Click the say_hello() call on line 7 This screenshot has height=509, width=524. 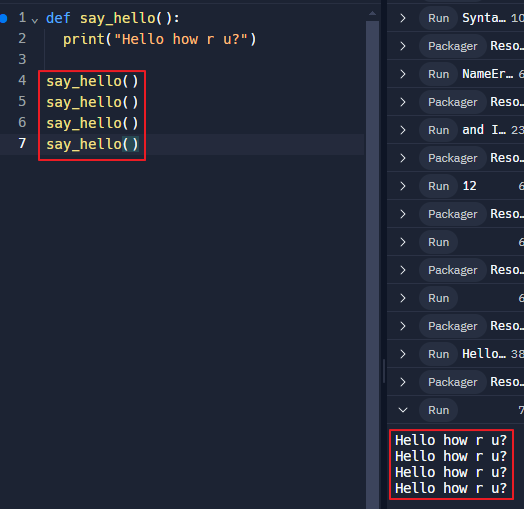point(92,144)
